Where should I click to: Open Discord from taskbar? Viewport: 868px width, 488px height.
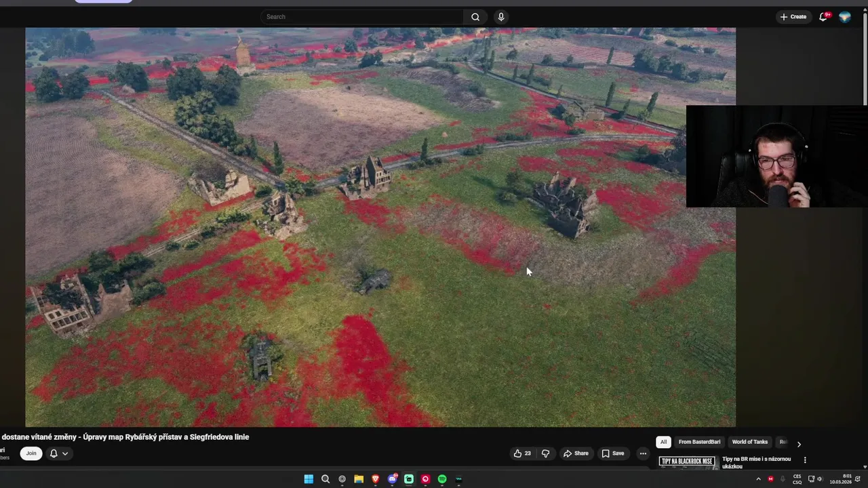point(392,479)
